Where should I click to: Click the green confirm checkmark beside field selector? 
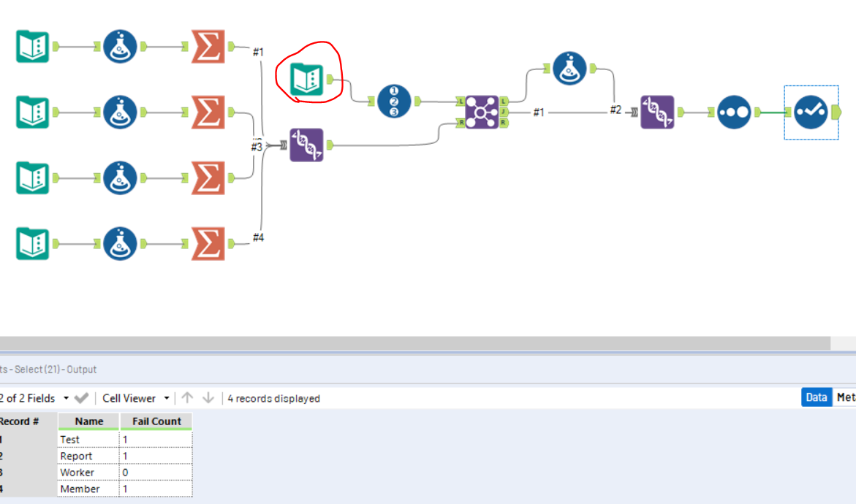click(x=81, y=398)
